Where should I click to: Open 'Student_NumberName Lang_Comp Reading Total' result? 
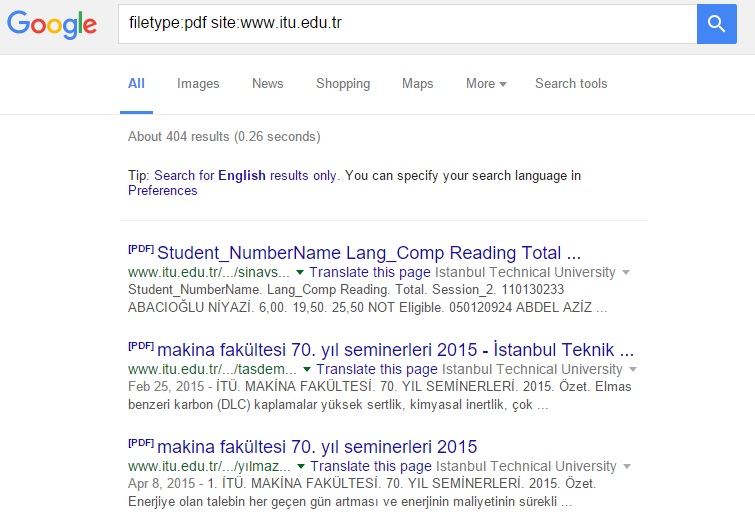[369, 253]
